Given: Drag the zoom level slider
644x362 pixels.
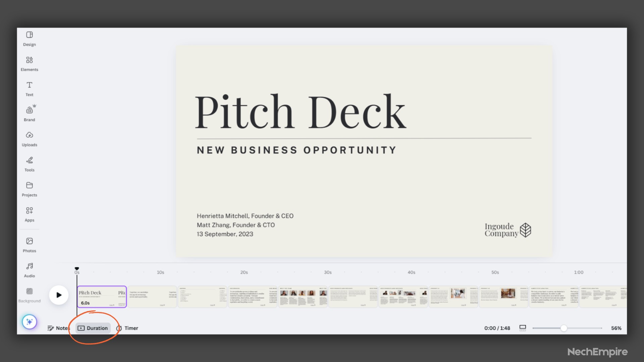Looking at the screenshot, I should [x=563, y=328].
